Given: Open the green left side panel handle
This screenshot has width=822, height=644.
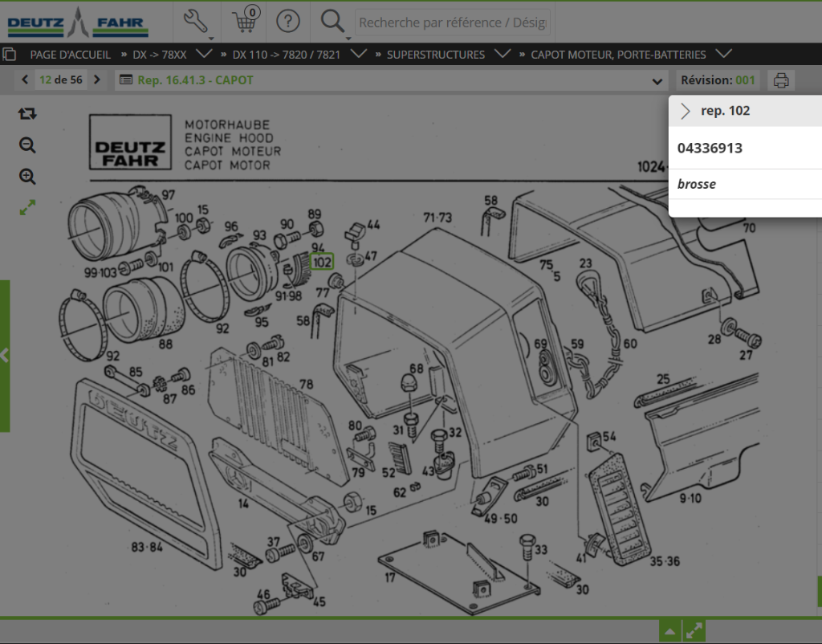Looking at the screenshot, I should tap(5, 356).
